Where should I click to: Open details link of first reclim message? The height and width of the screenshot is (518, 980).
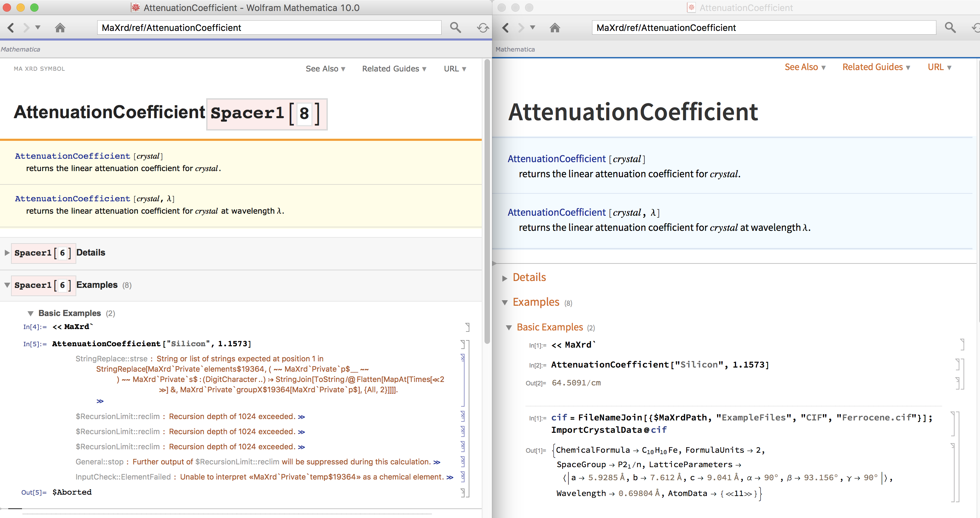pyautogui.click(x=301, y=417)
